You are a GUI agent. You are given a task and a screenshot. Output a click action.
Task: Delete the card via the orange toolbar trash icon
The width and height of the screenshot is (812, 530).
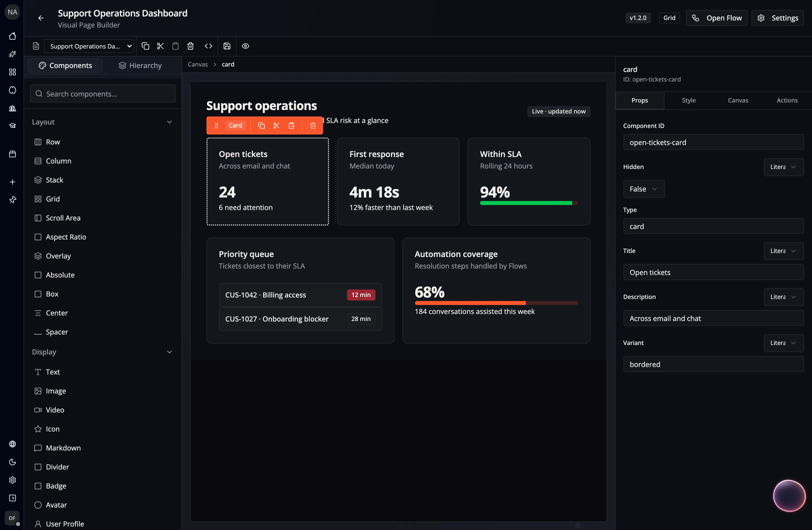click(313, 125)
